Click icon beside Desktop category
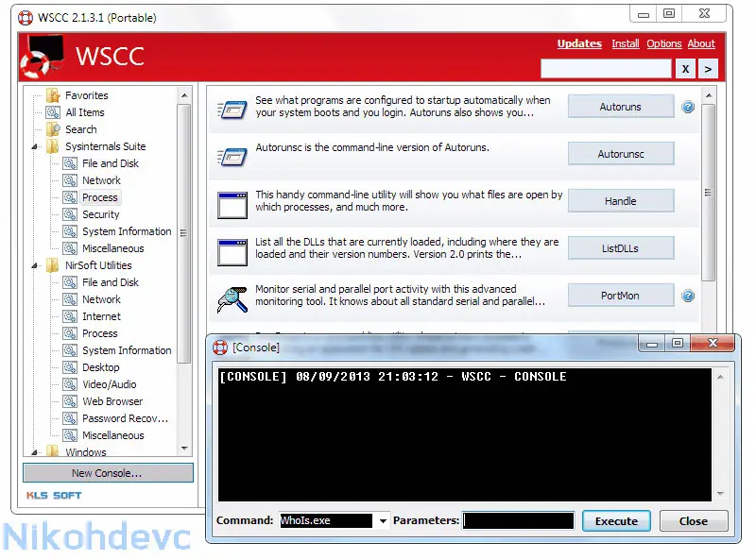756x560 pixels. [70, 367]
